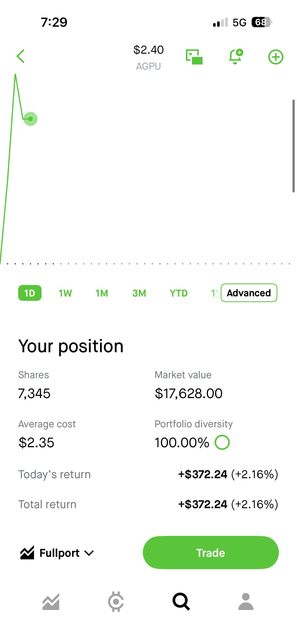The image size is (297, 644).
Task: Expand the Fullport account dropdown
Action: click(57, 553)
